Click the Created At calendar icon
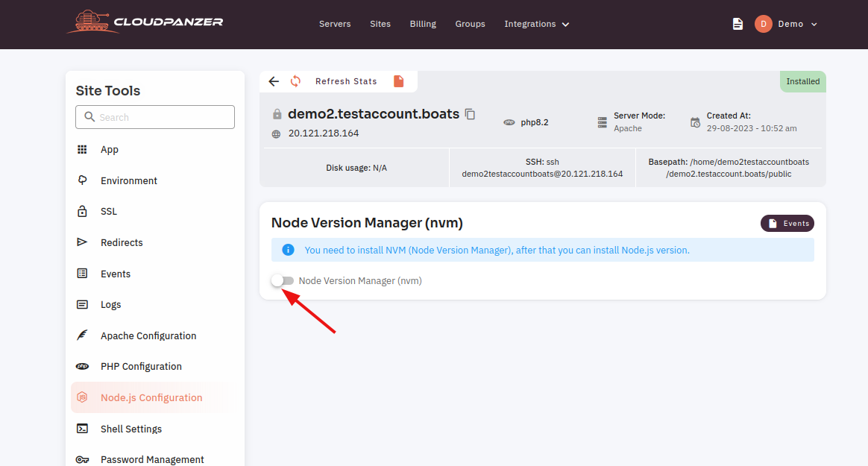The image size is (868, 466). tap(695, 122)
